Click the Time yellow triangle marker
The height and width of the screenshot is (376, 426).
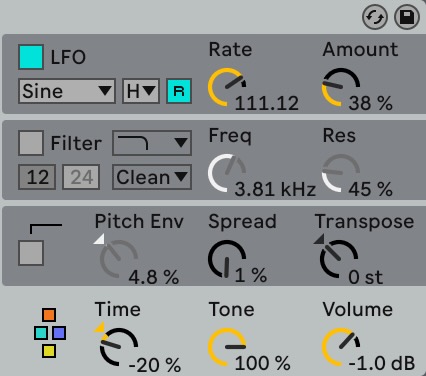click(x=100, y=327)
